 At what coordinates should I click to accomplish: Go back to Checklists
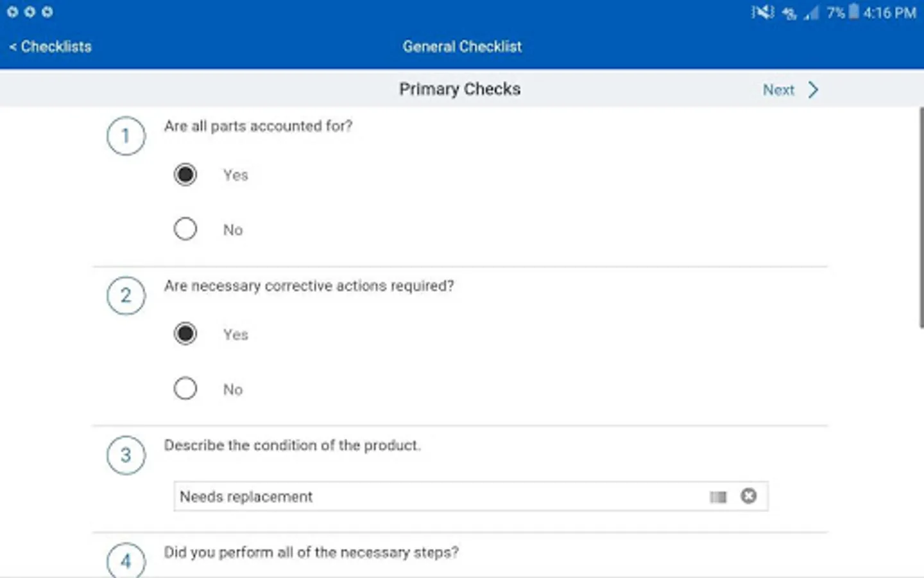pyautogui.click(x=51, y=46)
